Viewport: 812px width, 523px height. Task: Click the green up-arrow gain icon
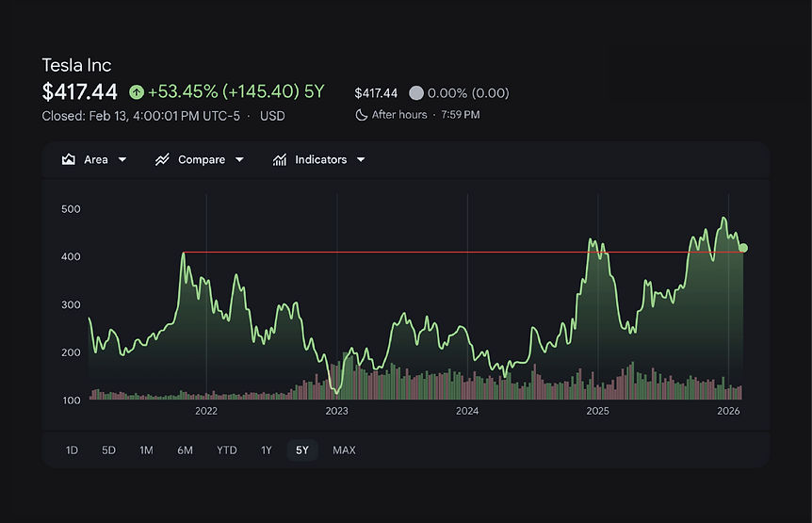click(x=137, y=92)
